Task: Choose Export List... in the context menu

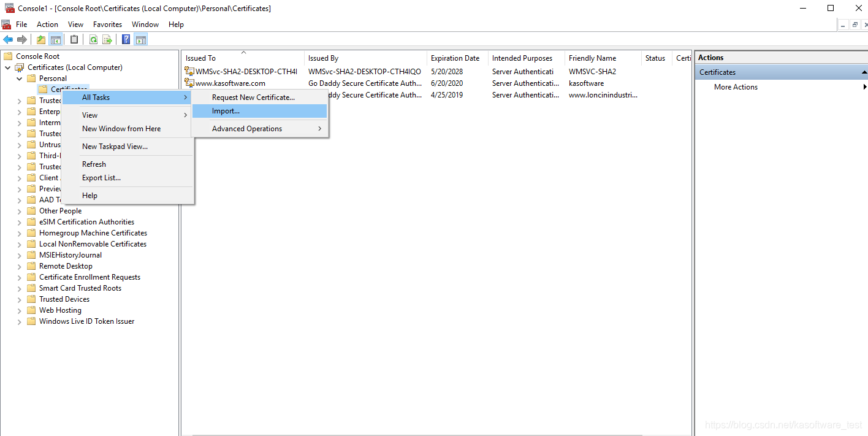Action: [x=128, y=178]
